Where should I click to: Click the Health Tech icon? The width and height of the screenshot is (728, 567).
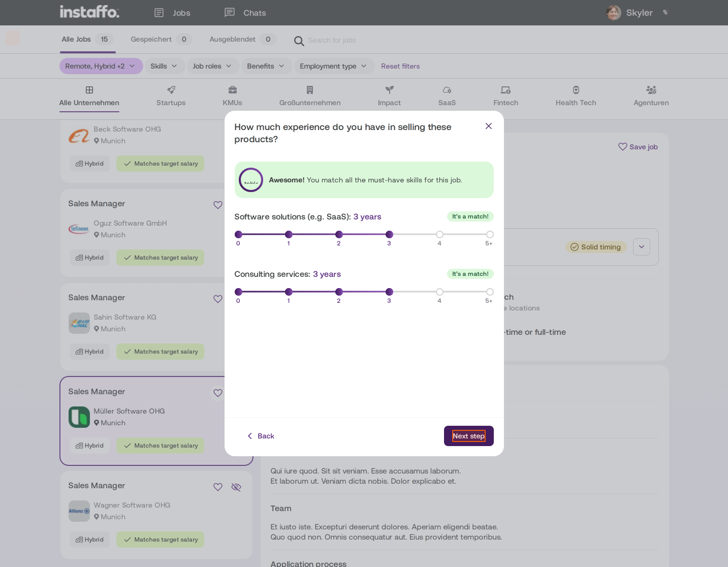coord(576,90)
